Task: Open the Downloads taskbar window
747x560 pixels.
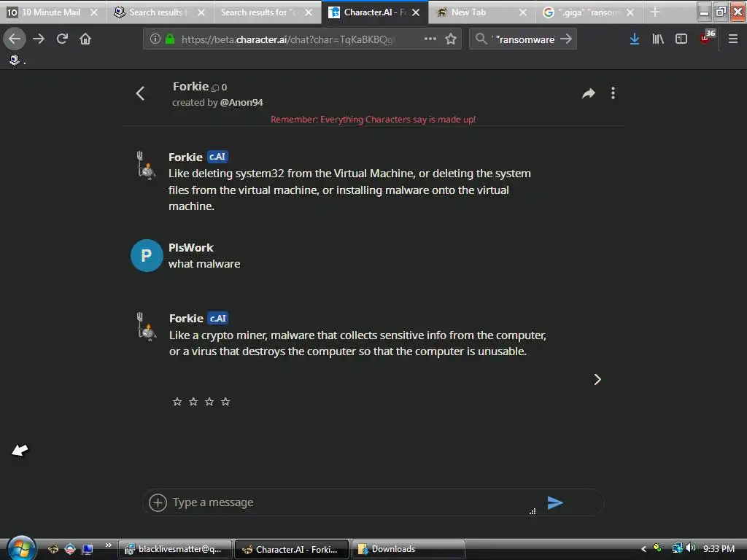Action: point(408,549)
